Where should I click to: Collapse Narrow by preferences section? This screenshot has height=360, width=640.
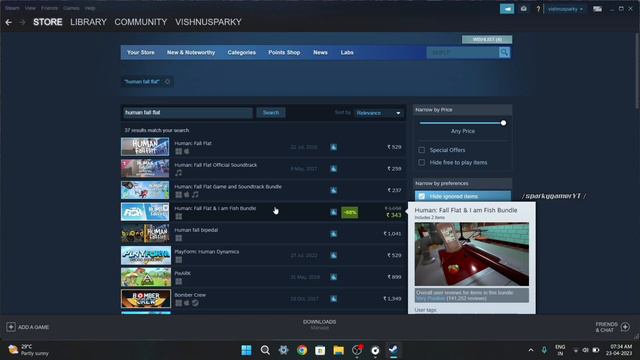click(462, 183)
